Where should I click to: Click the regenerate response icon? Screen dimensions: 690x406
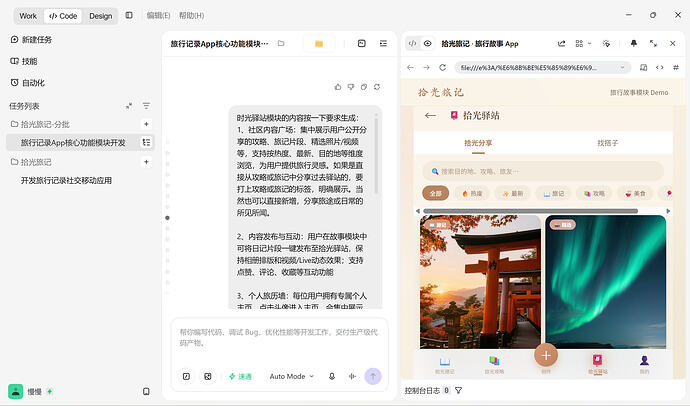click(x=377, y=87)
